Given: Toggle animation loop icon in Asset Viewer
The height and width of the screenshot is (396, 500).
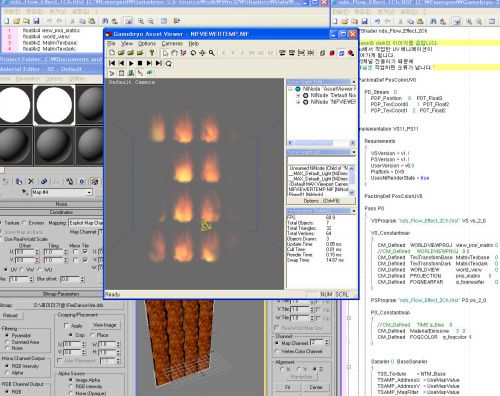Looking at the screenshot, I should coord(169,63).
